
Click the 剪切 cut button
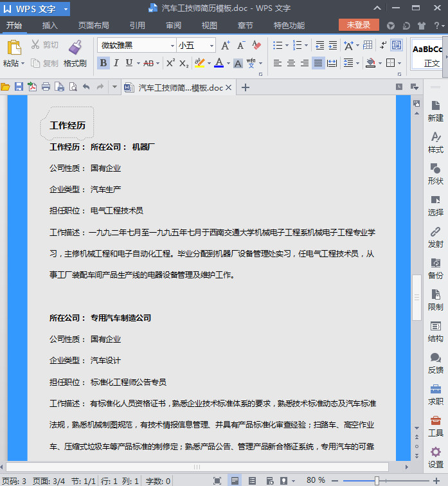[x=44, y=45]
